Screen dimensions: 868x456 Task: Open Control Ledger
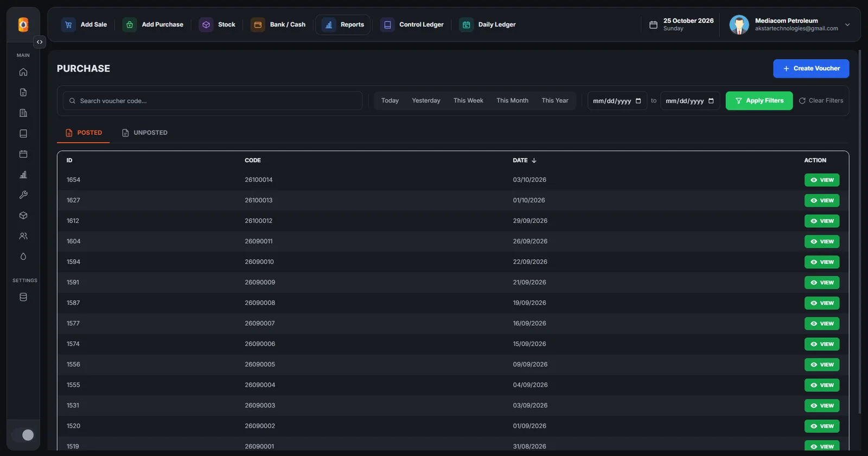412,24
